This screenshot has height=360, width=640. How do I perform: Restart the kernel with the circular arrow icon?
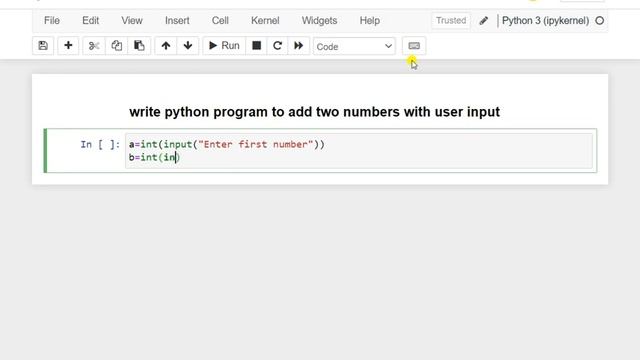tap(277, 46)
